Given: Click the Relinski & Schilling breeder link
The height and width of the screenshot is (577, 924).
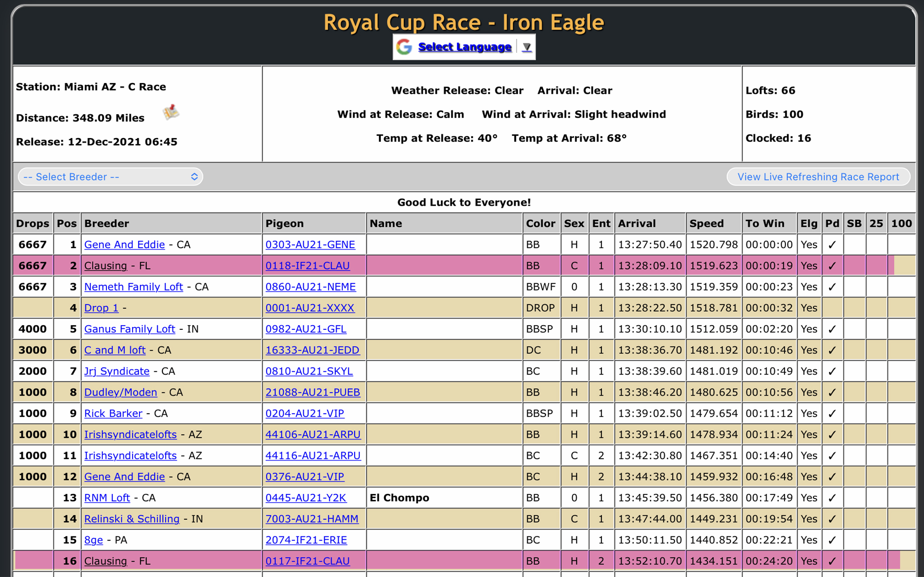Looking at the screenshot, I should (x=132, y=519).
